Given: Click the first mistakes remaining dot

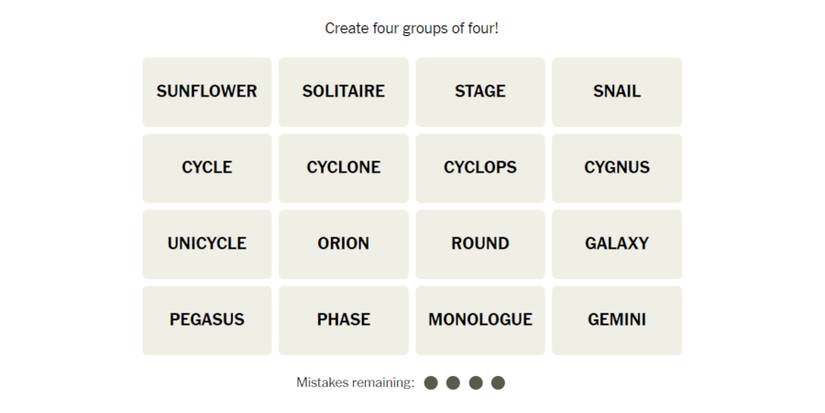Looking at the screenshot, I should [431, 383].
